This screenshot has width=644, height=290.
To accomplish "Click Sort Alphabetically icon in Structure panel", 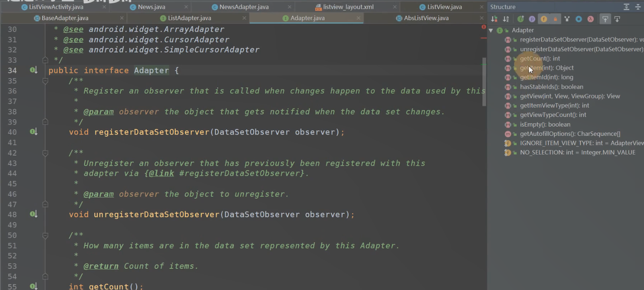I will 506,19.
